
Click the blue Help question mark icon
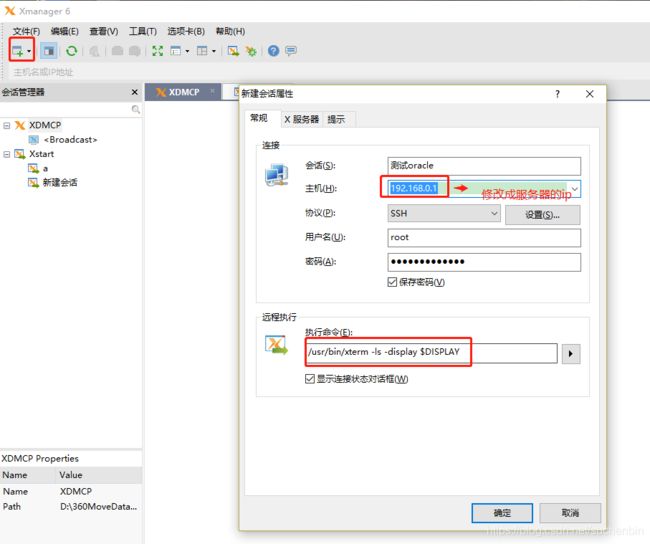point(273,51)
